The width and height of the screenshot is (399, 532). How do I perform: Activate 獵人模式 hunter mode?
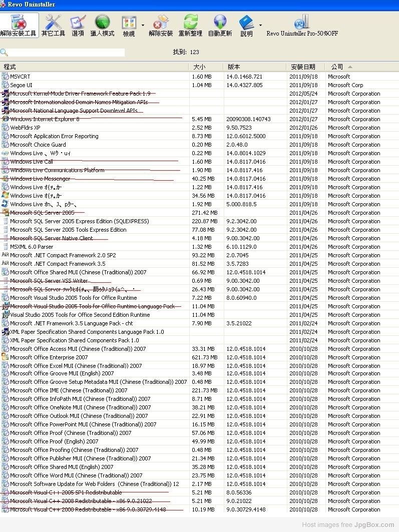click(102, 26)
